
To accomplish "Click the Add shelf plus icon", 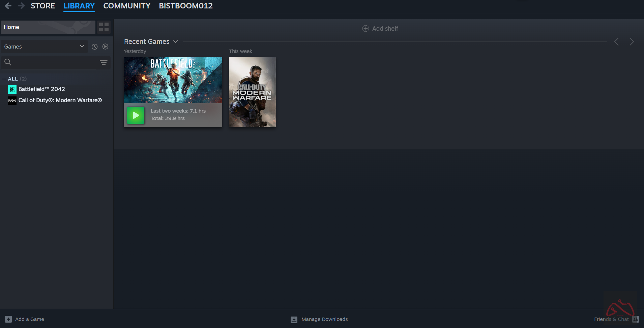I will 365,29.
